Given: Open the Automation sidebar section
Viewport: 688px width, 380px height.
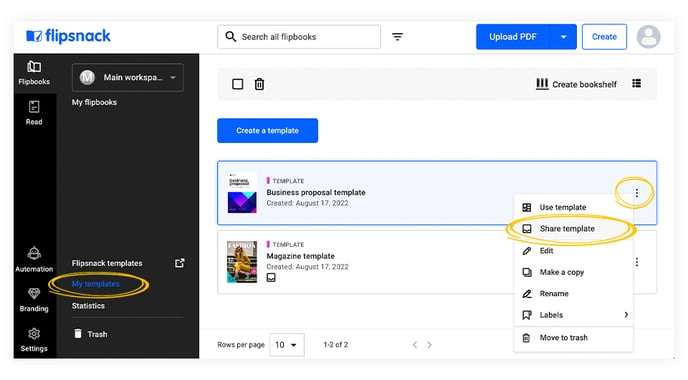Looking at the screenshot, I should coord(34,259).
